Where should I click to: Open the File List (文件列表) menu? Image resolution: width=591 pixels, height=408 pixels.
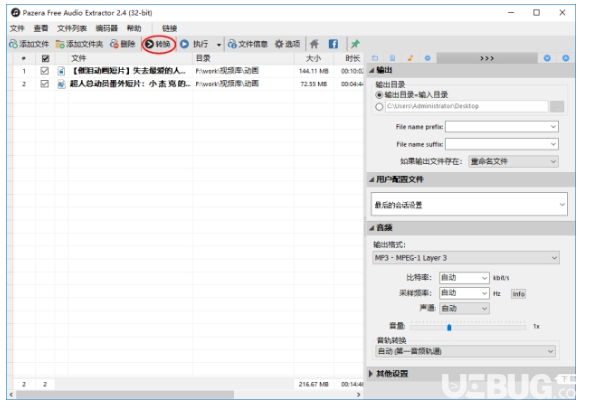coord(72,28)
